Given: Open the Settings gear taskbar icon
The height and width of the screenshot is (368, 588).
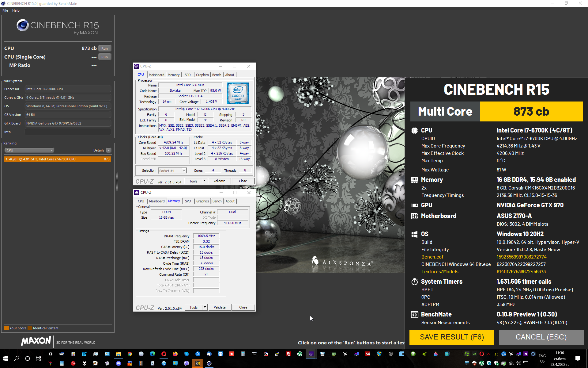Looking at the screenshot, I should tap(51, 354).
